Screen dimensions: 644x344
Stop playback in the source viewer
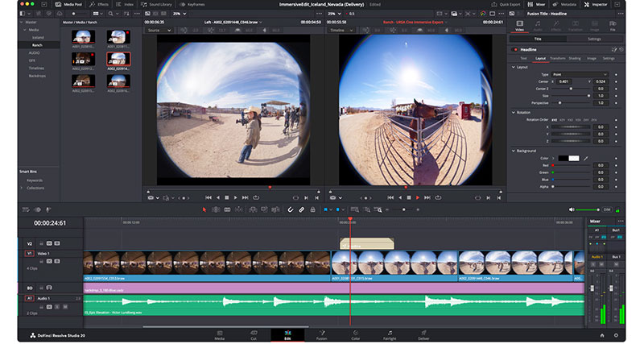click(x=226, y=197)
